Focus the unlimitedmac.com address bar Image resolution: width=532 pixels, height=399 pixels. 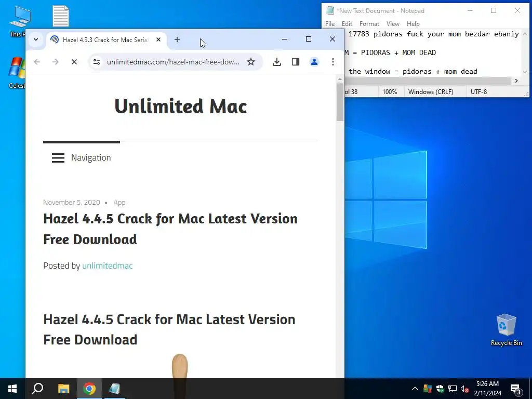[x=173, y=62]
